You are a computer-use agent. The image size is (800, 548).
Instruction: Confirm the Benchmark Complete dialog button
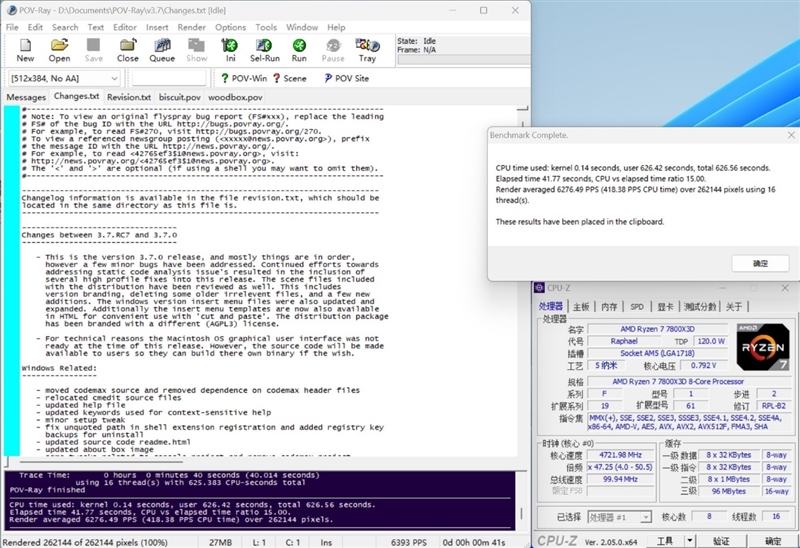coord(760,263)
